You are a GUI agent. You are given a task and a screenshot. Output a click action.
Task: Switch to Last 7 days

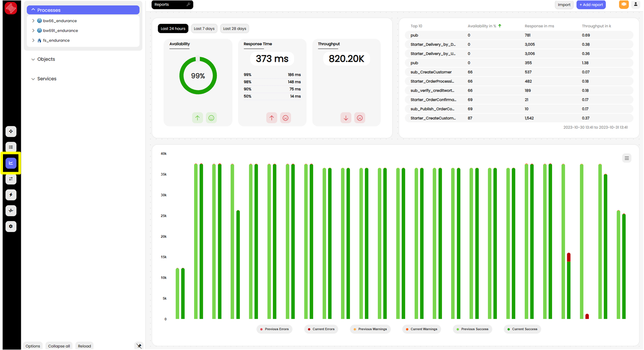tap(204, 28)
